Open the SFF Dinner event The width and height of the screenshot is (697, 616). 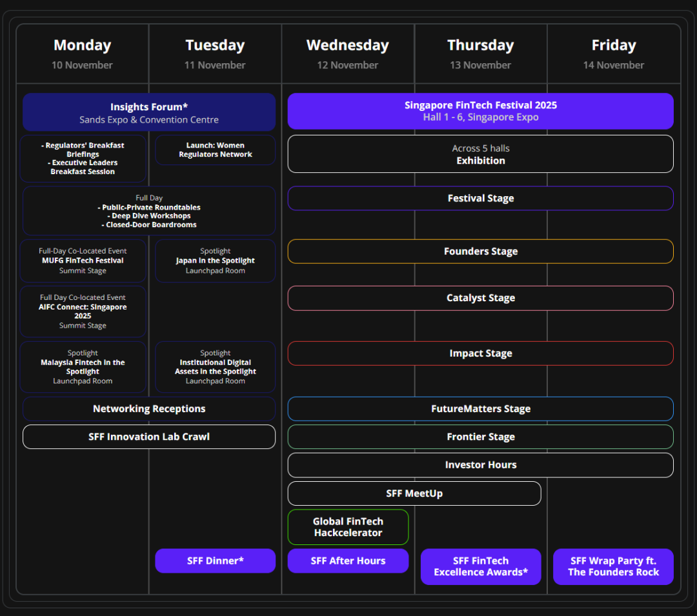(x=215, y=561)
